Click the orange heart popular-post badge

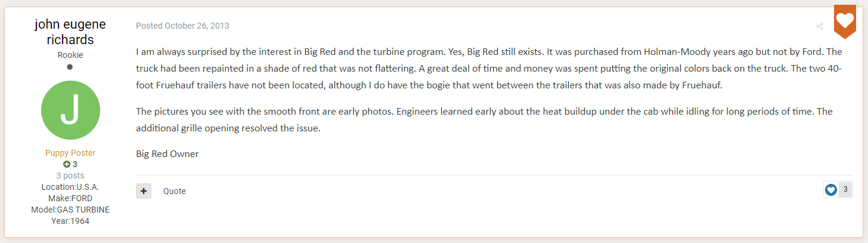tap(845, 21)
